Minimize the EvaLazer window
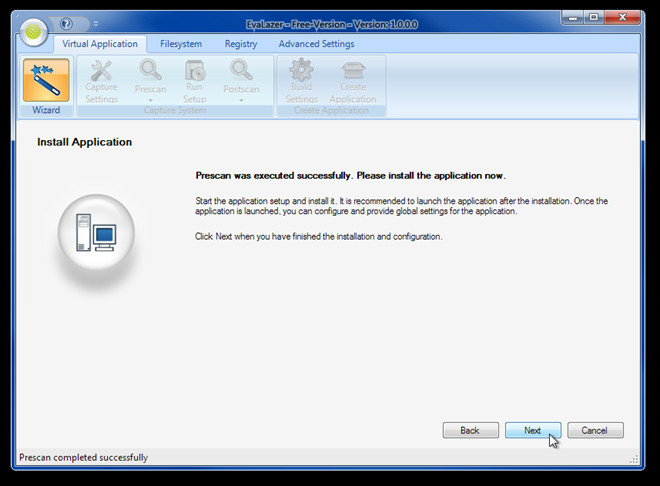Image resolution: width=660 pixels, height=486 pixels. [x=573, y=18]
